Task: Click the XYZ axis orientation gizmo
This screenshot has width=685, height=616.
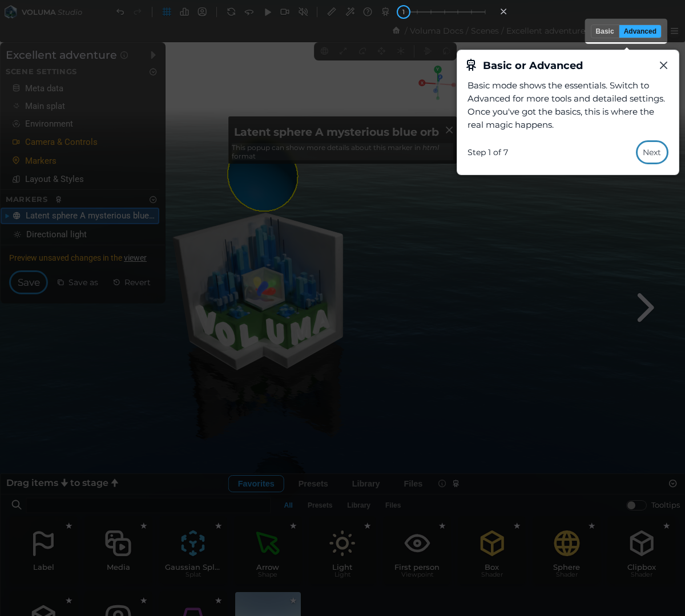Action: tap(437, 82)
